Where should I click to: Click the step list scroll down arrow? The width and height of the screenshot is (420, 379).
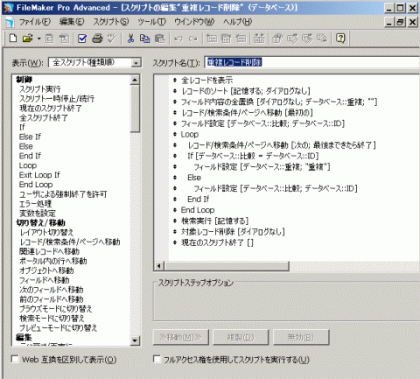(135, 341)
